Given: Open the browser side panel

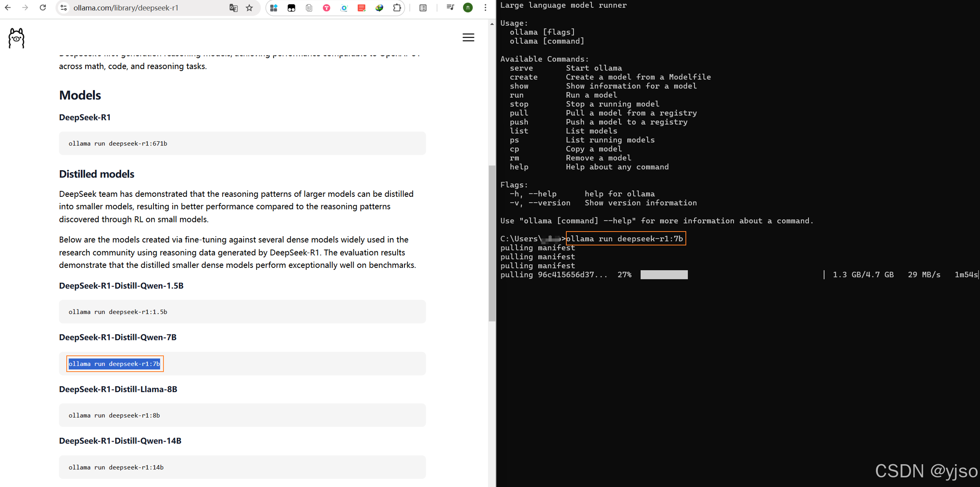Looking at the screenshot, I should (423, 8).
